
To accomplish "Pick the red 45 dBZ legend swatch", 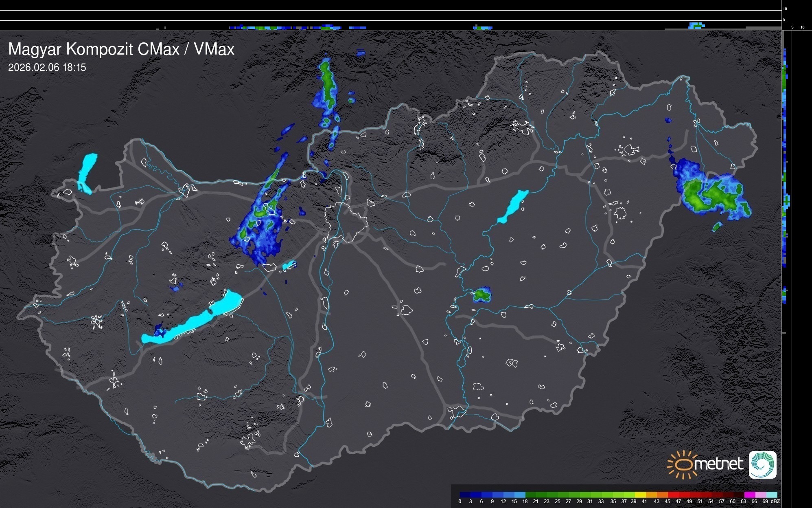I will (x=672, y=495).
